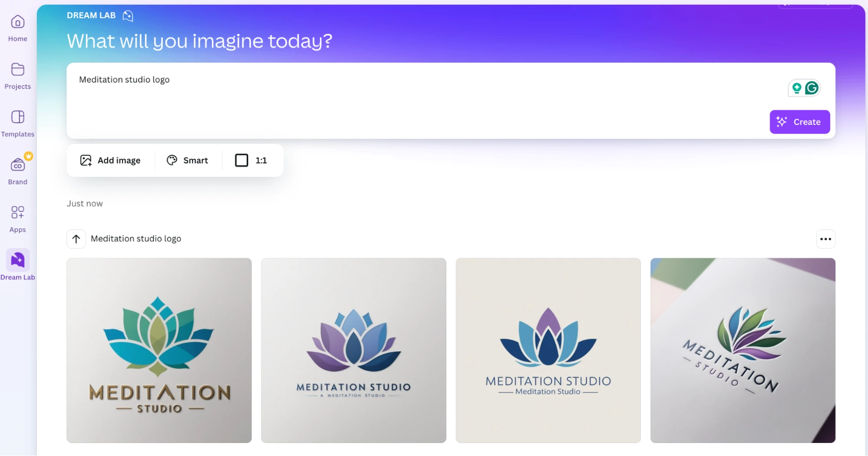Screen dimensions: 868x456
Task: Open the Home sidebar icon
Action: pos(18,22)
